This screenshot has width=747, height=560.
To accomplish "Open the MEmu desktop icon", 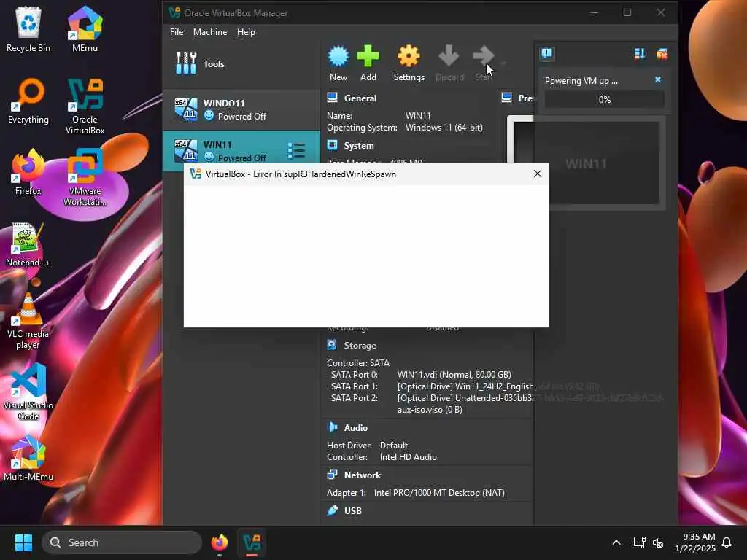I will pos(85,29).
